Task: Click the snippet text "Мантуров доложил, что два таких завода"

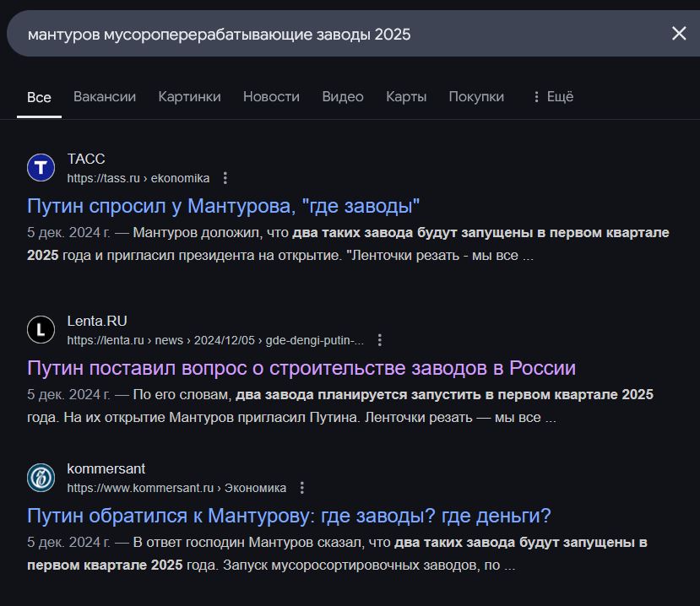Action: pos(273,232)
